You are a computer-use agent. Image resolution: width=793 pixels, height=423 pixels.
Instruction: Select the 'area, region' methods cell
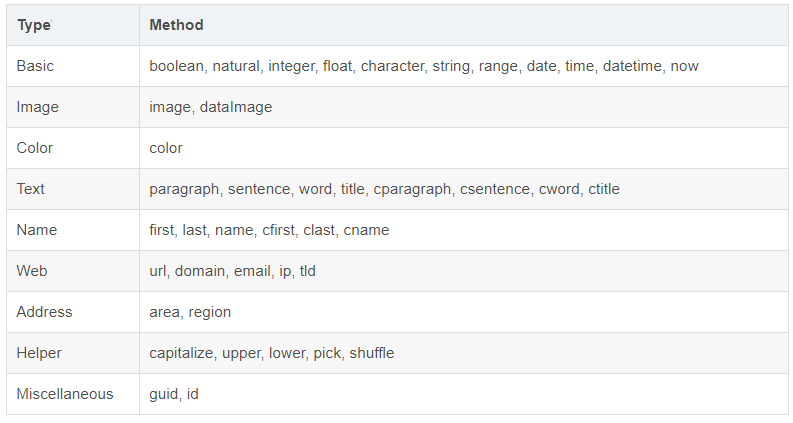[190, 312]
